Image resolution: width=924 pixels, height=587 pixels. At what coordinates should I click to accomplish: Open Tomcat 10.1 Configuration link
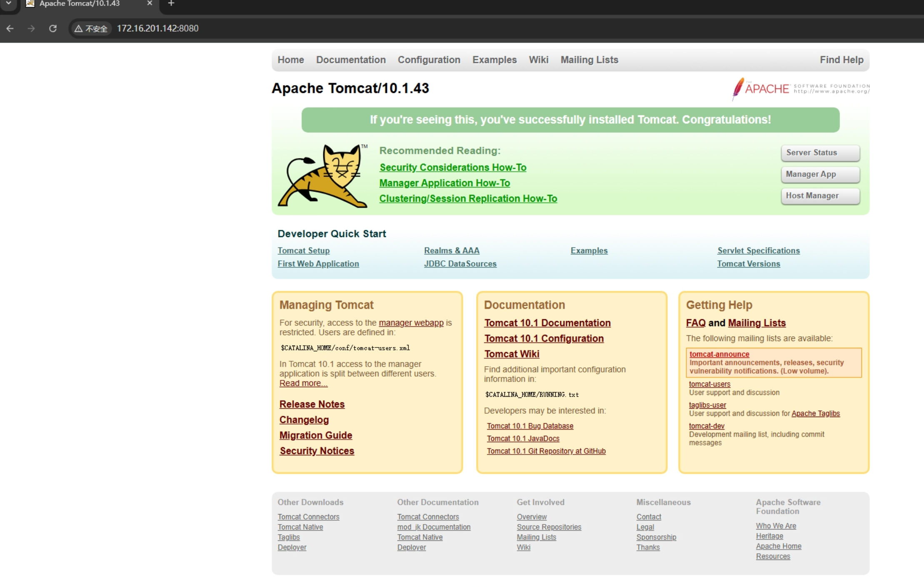click(544, 338)
